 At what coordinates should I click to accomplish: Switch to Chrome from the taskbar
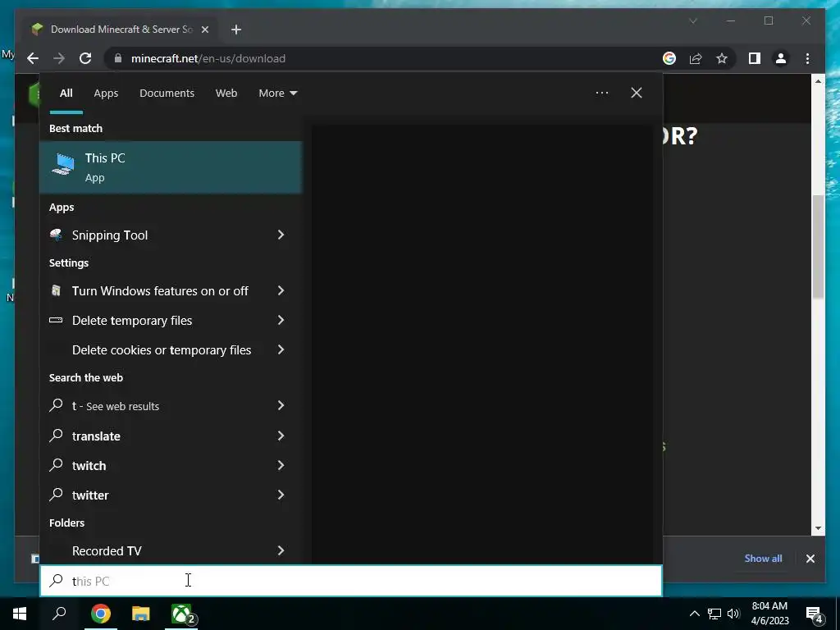point(101,614)
